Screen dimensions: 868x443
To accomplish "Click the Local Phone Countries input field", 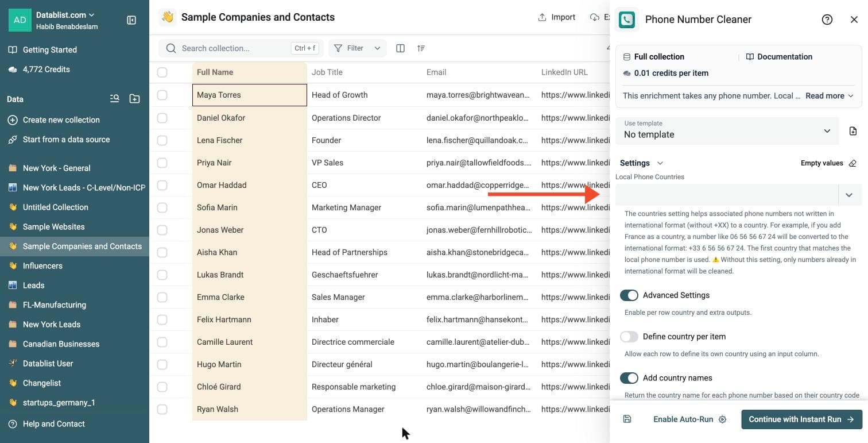I will pos(727,195).
